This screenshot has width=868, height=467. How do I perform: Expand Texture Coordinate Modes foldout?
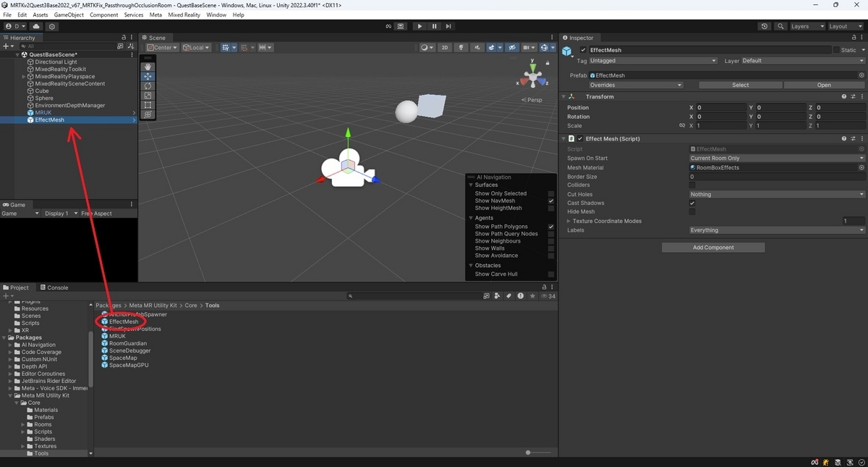[x=569, y=222]
